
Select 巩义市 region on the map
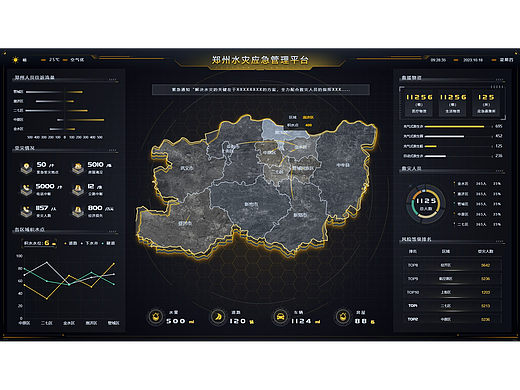(x=186, y=168)
